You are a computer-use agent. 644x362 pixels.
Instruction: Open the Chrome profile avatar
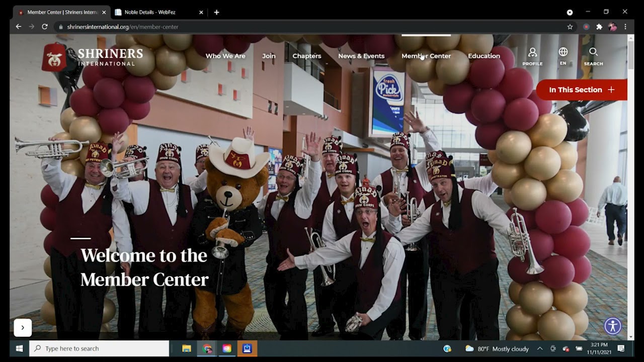click(x=612, y=27)
